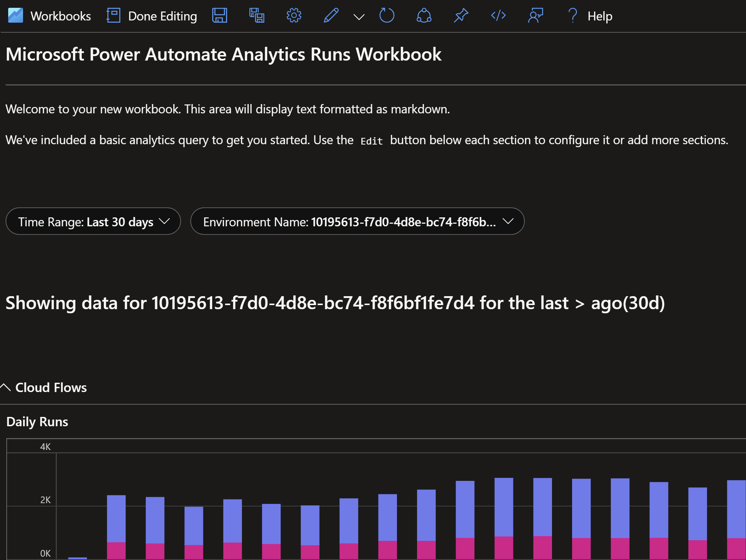Click the Save As icon
This screenshot has width=746, height=560.
(256, 16)
